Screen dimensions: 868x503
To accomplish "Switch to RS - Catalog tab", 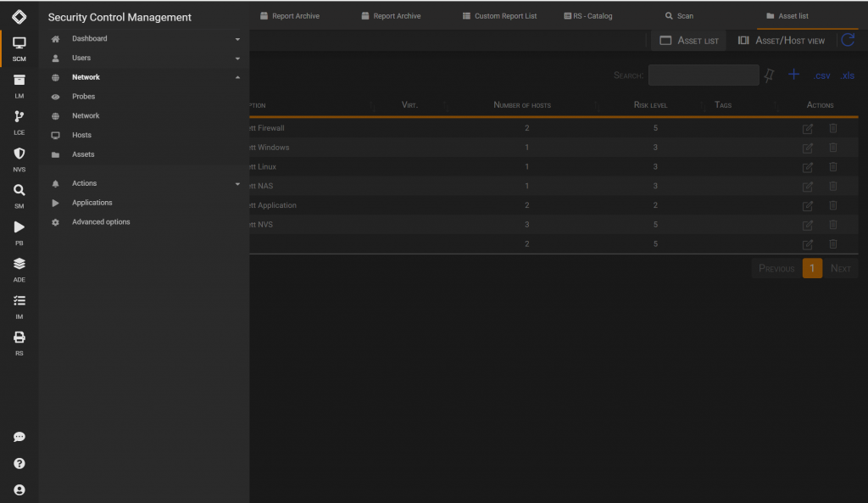I will click(x=588, y=16).
